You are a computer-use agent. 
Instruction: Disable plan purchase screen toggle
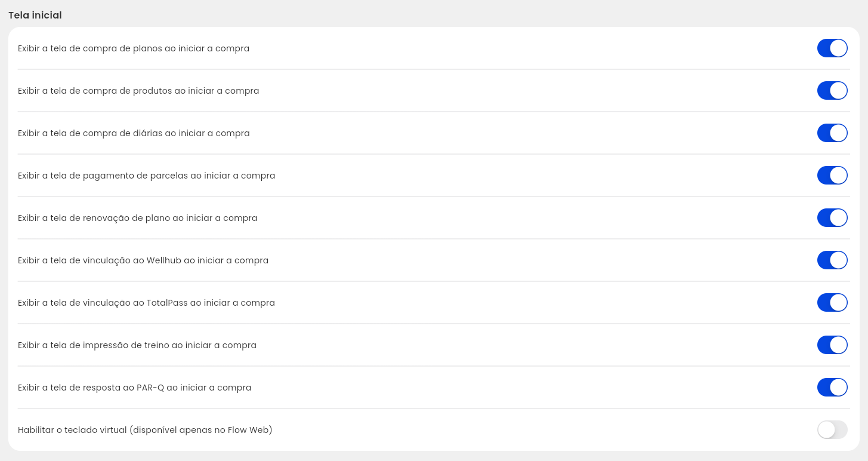point(832,48)
